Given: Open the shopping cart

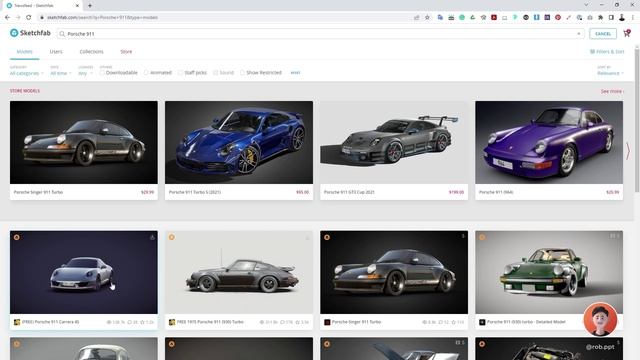Looking at the screenshot, I should point(627,33).
